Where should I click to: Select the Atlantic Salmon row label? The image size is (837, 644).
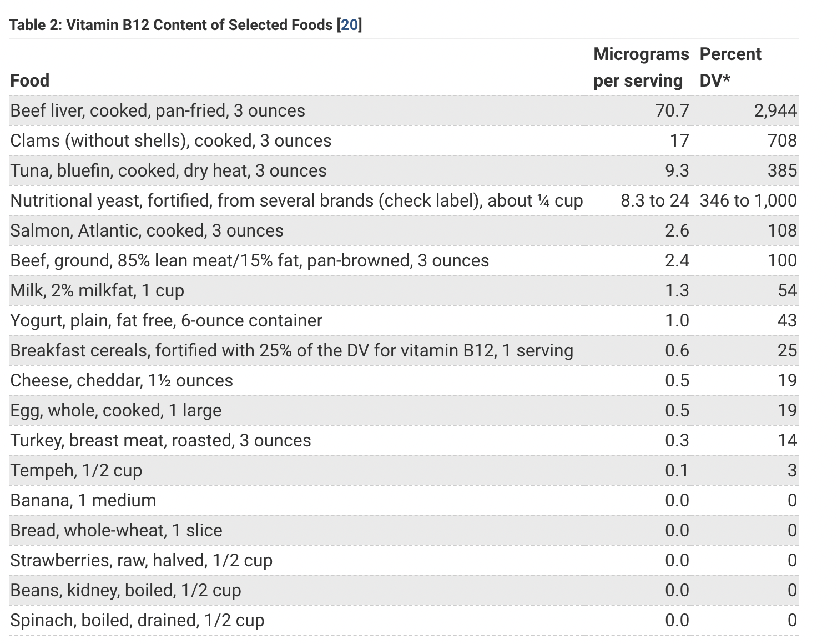coord(147,230)
